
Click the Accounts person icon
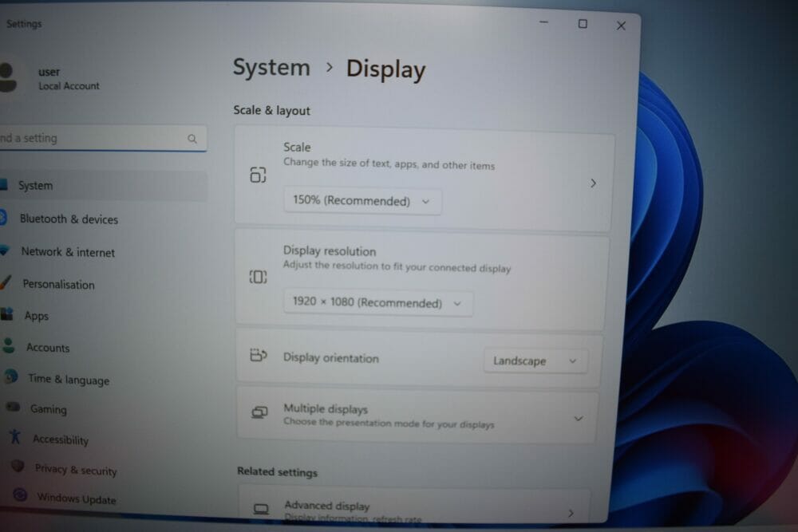point(9,346)
